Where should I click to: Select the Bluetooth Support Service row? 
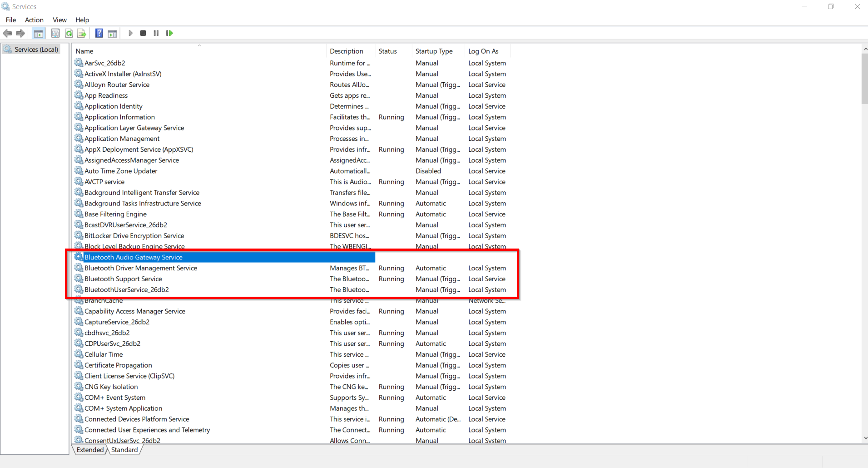pos(123,279)
